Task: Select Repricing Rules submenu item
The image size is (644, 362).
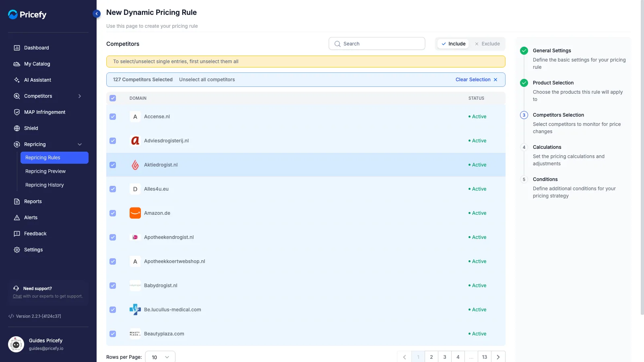Action: [x=54, y=158]
